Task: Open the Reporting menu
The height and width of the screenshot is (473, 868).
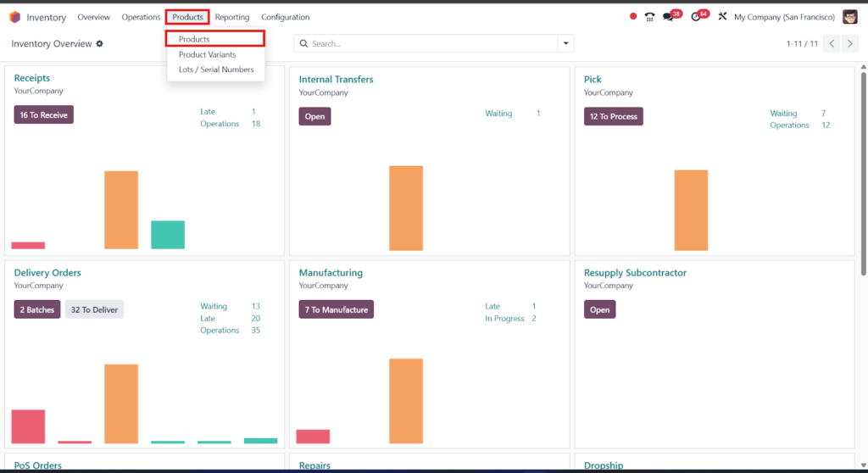Action: pyautogui.click(x=232, y=17)
